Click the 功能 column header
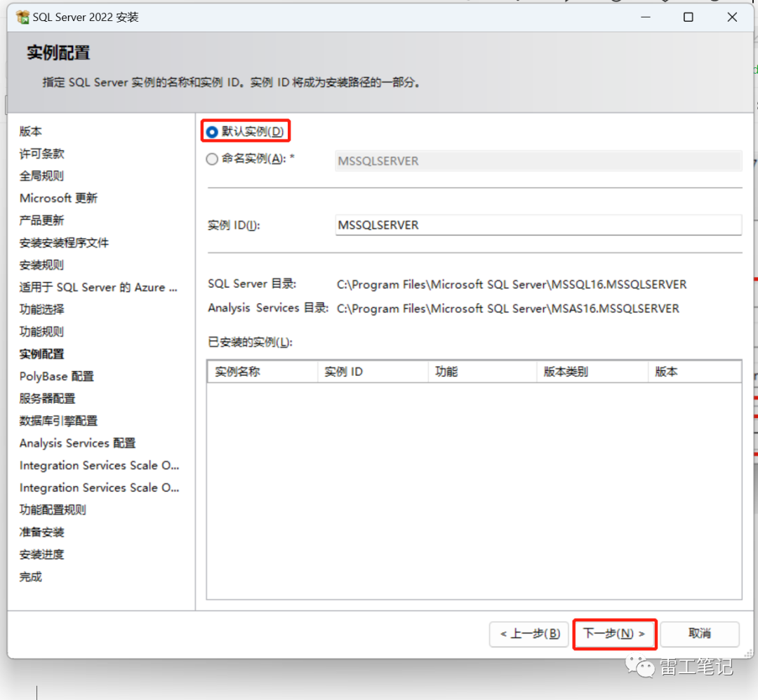The image size is (758, 700). point(482,372)
